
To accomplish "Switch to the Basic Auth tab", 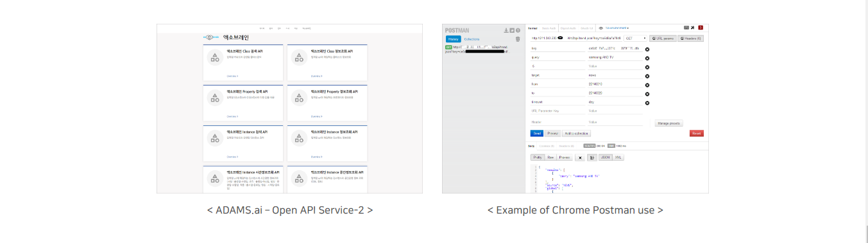I will (x=549, y=28).
